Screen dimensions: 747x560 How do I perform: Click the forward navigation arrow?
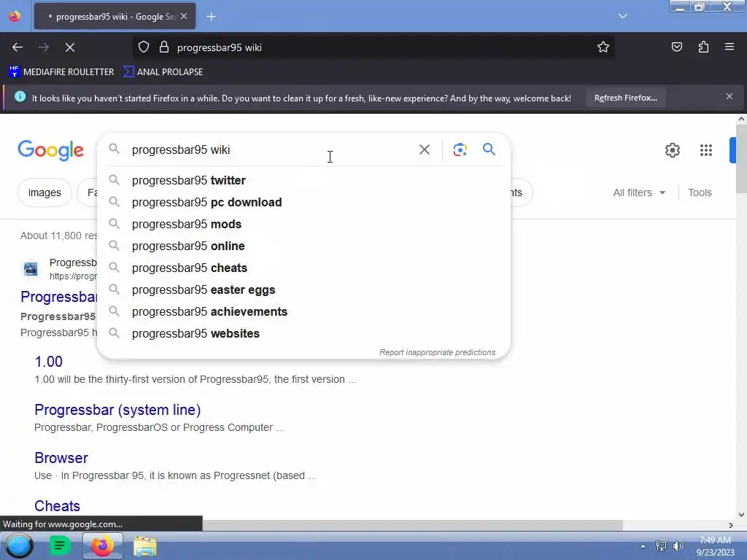44,47
